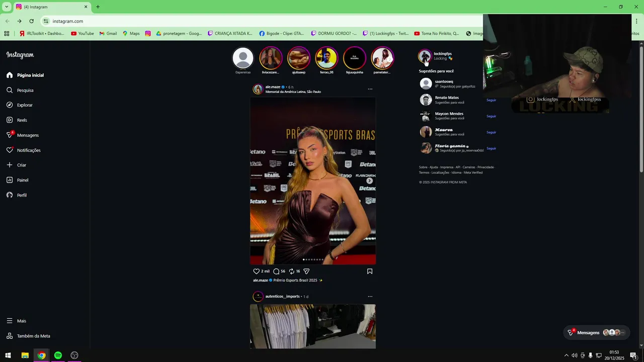The image size is (644, 362).
Task: Open Renato Matos suggested profile
Action: [x=447, y=98]
